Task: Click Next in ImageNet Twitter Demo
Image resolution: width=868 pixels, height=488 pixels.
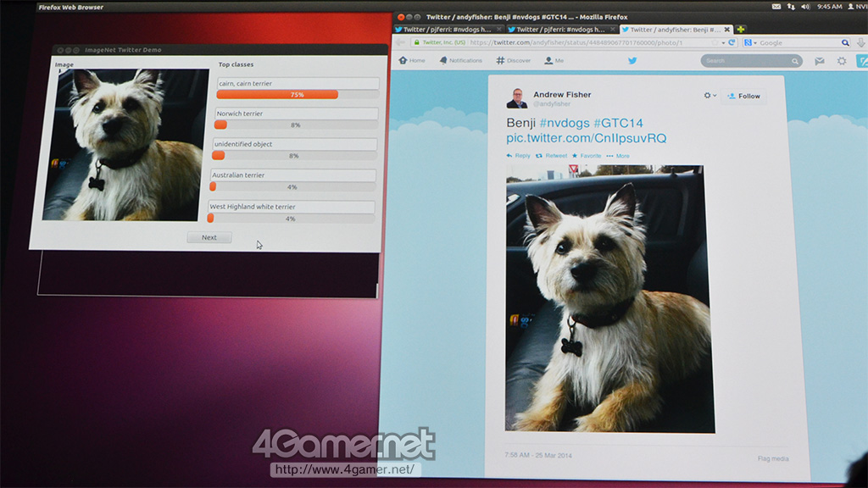Action: (x=209, y=237)
